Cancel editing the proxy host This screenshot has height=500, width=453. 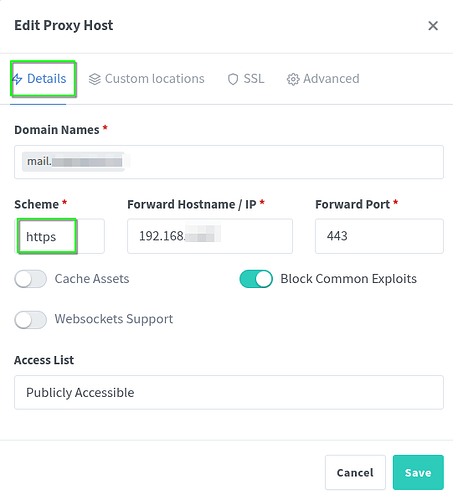pyautogui.click(x=355, y=472)
